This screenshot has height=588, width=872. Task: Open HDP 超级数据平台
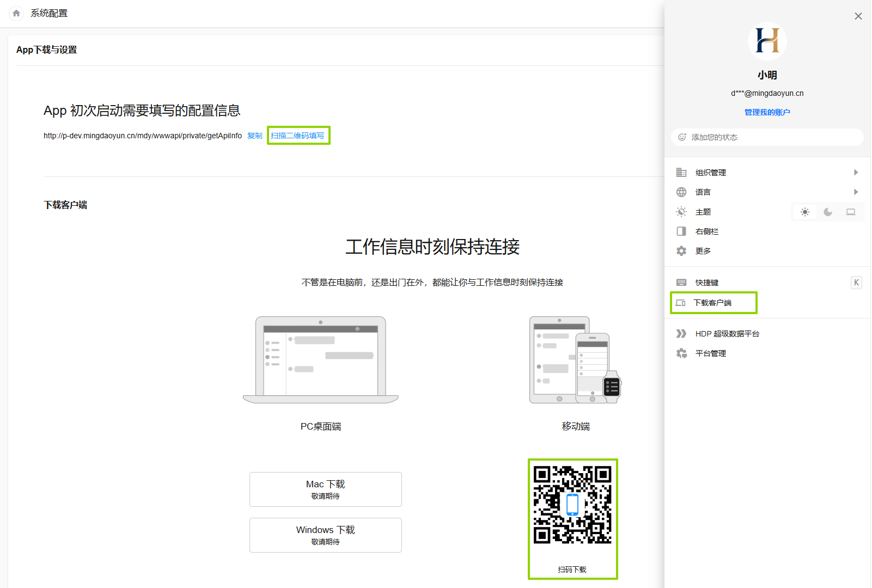[x=767, y=334]
